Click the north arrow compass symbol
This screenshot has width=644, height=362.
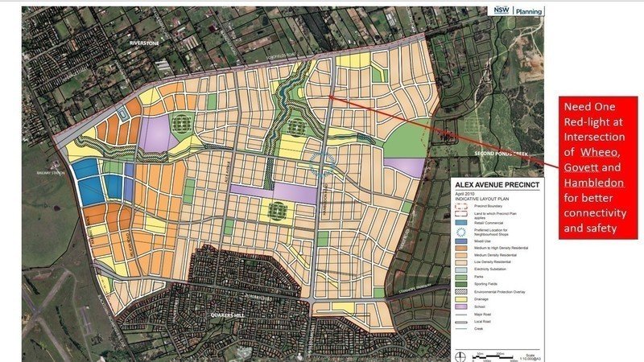[x=460, y=354]
